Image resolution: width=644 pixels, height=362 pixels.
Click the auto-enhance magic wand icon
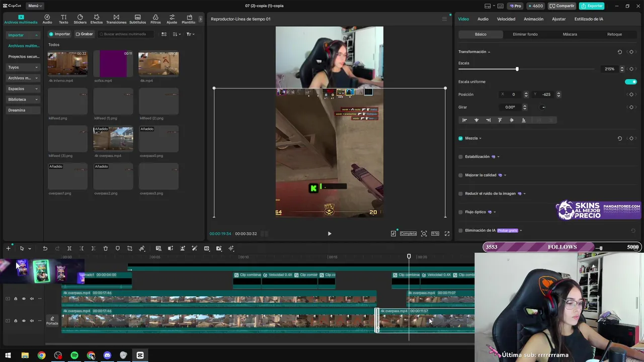coord(195,248)
